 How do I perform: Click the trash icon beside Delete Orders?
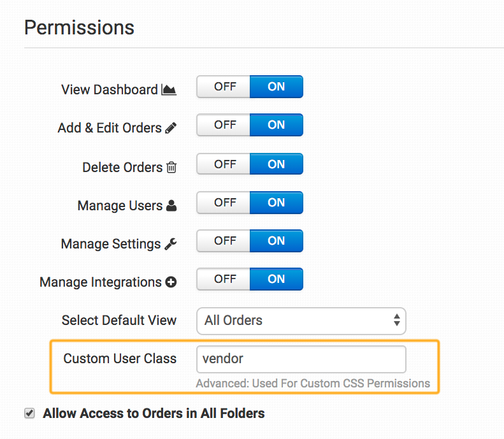point(171,168)
